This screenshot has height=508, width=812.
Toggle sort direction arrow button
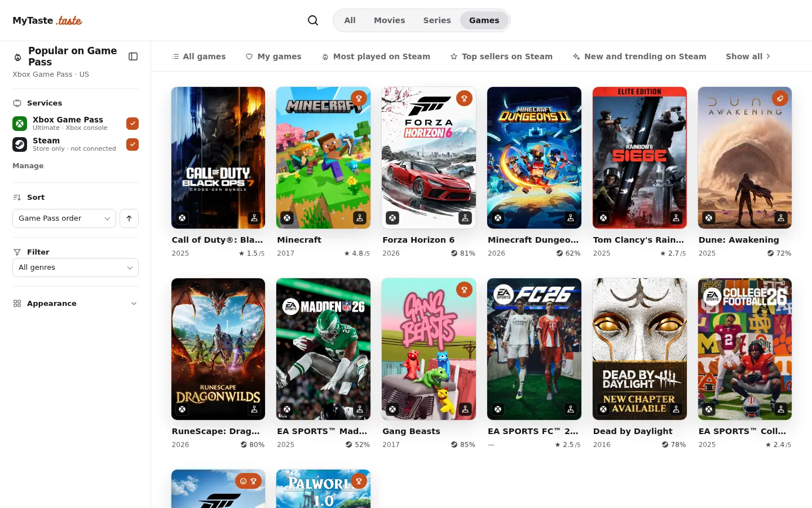click(x=129, y=218)
